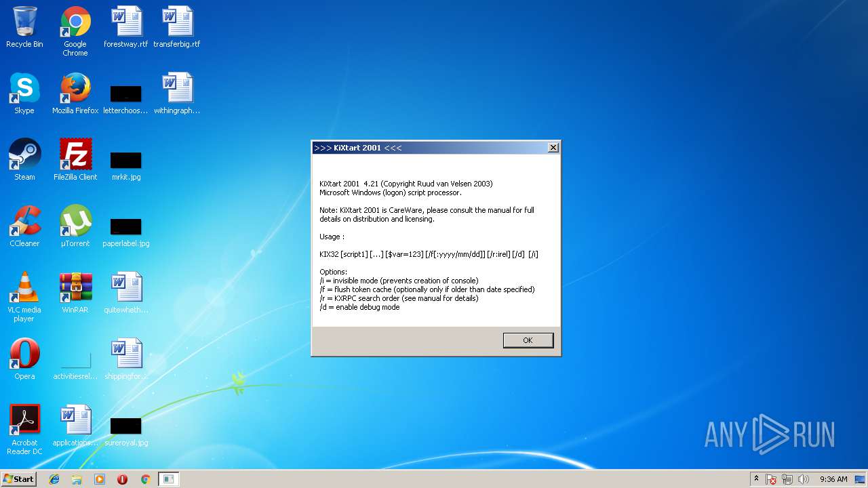Screen dimensions: 868x488
Task: Click the 9:36 AM taskbar clock
Action: tap(833, 479)
